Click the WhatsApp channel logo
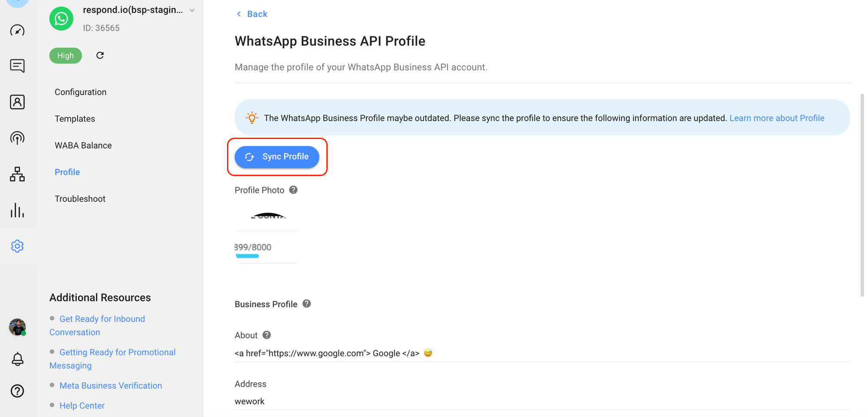 click(x=61, y=19)
